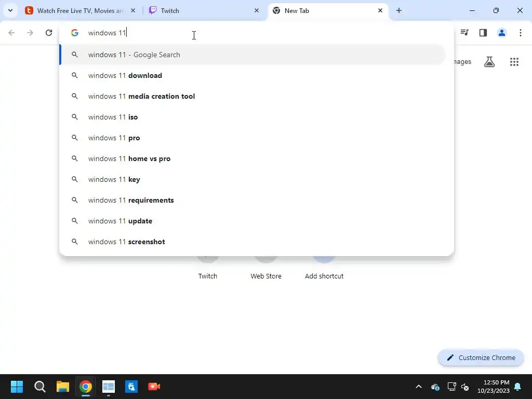532x399 pixels.
Task: Select windows 11 requirements suggestion
Action: pyautogui.click(x=253, y=200)
